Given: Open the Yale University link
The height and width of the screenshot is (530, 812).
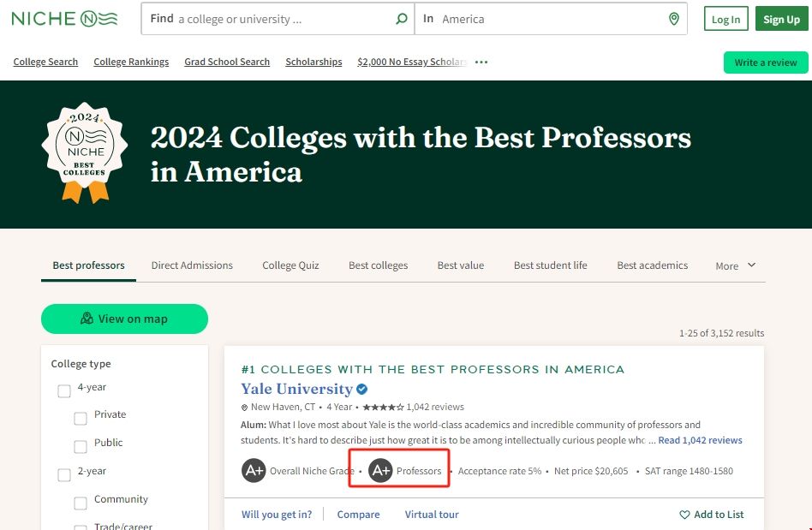Looking at the screenshot, I should 296,390.
